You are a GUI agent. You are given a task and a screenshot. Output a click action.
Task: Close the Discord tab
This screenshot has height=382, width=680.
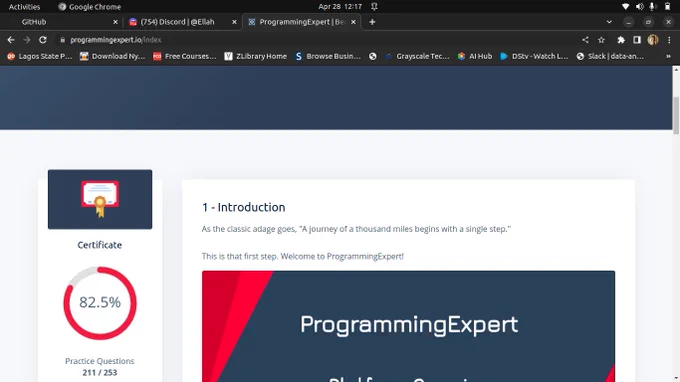tap(234, 22)
